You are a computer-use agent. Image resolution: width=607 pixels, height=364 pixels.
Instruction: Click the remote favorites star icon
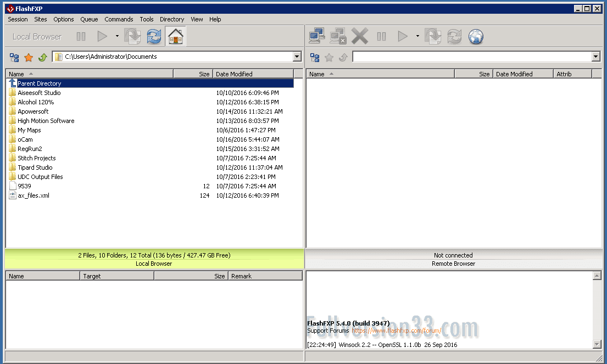pyautogui.click(x=329, y=58)
